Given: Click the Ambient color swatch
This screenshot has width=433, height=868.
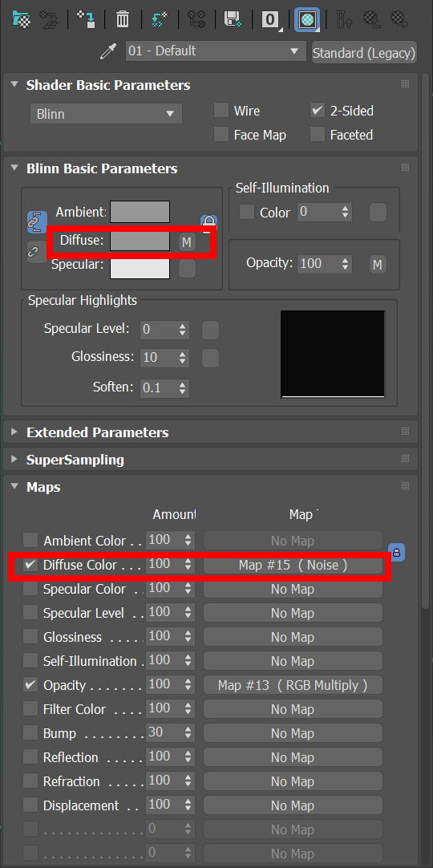Looking at the screenshot, I should (x=140, y=212).
